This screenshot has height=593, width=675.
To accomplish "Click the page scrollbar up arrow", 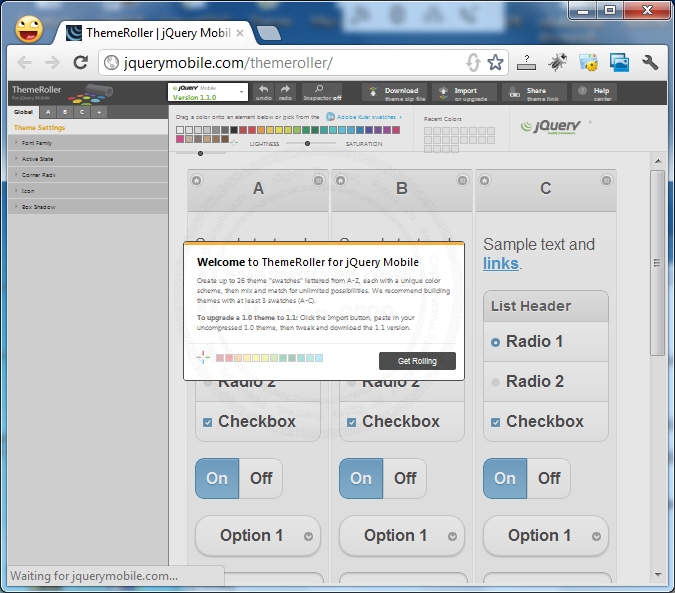I will tap(658, 161).
